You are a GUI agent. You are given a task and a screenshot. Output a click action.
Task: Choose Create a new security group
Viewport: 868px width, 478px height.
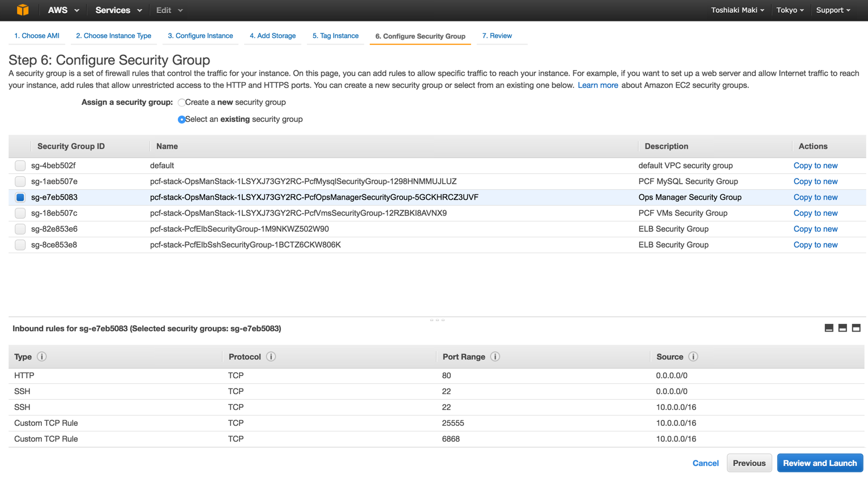[x=182, y=103]
